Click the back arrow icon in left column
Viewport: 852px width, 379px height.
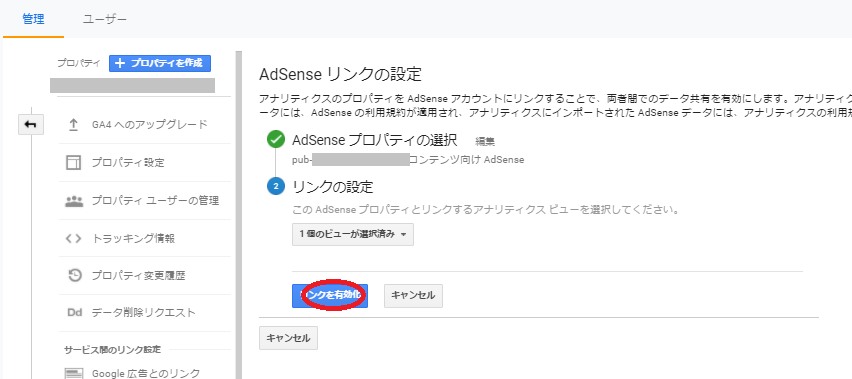(31, 125)
